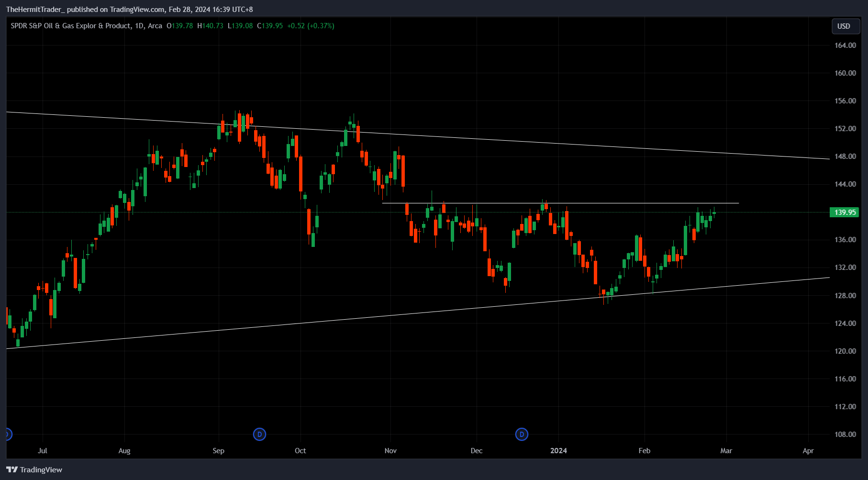Viewport: 868px width, 480px height.
Task: Click the 116.00 price axis label
Action: (845, 379)
